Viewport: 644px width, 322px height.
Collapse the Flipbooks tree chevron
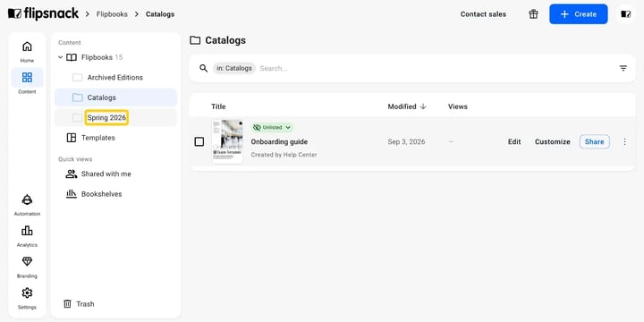click(x=61, y=57)
